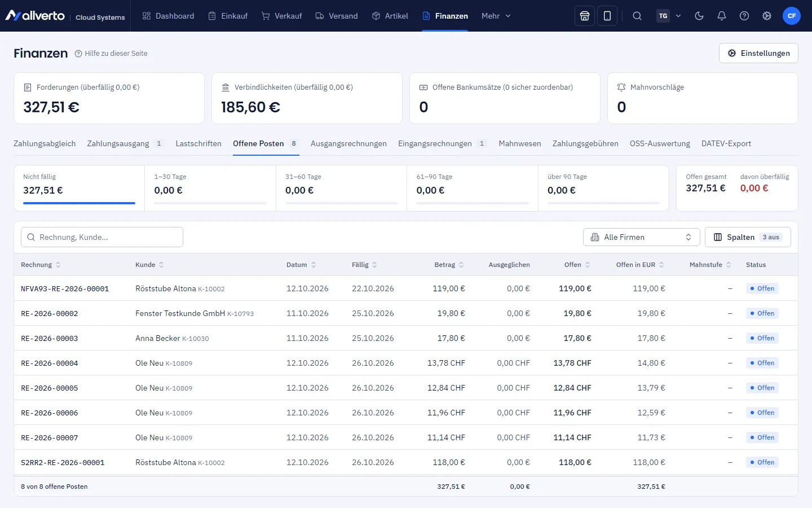This screenshot has height=508, width=812.
Task: Sort table by Mahnstufe column
Action: pyautogui.click(x=710, y=265)
